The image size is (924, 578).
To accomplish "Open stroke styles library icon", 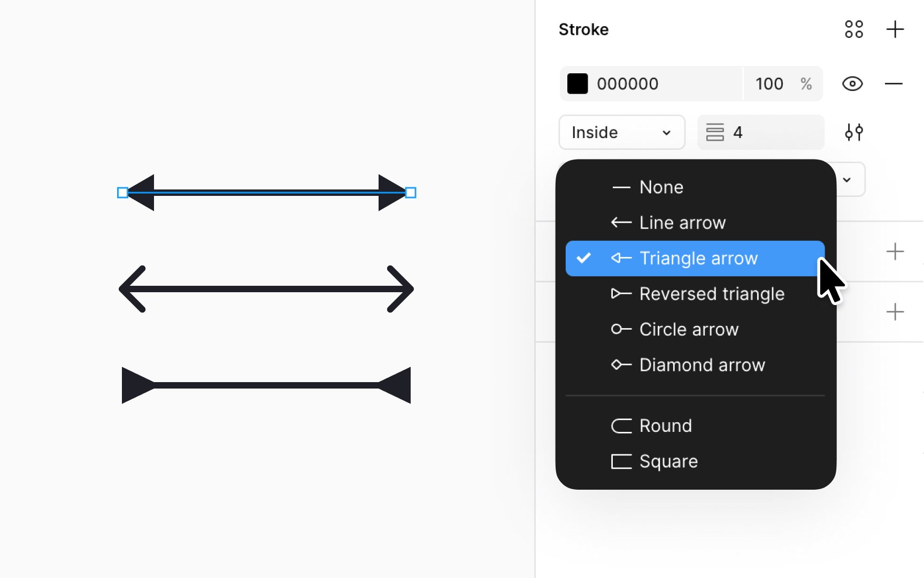I will pyautogui.click(x=854, y=29).
